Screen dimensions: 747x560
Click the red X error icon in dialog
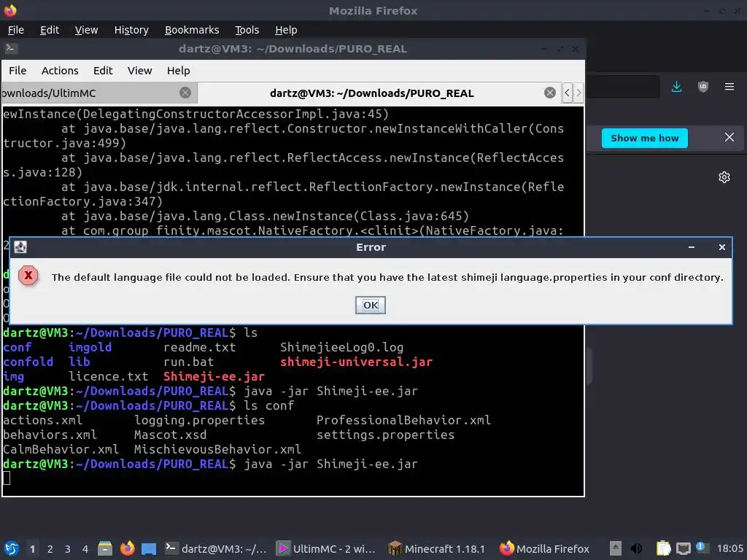pos(28,276)
